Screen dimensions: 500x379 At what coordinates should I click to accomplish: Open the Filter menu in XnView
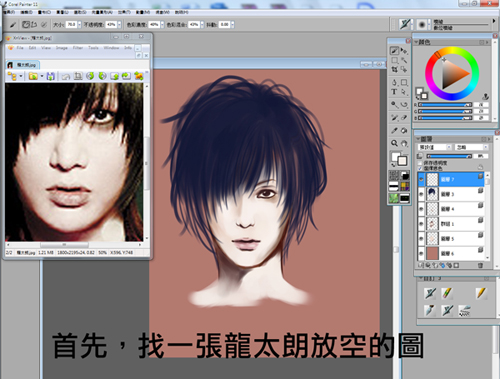pyautogui.click(x=78, y=48)
